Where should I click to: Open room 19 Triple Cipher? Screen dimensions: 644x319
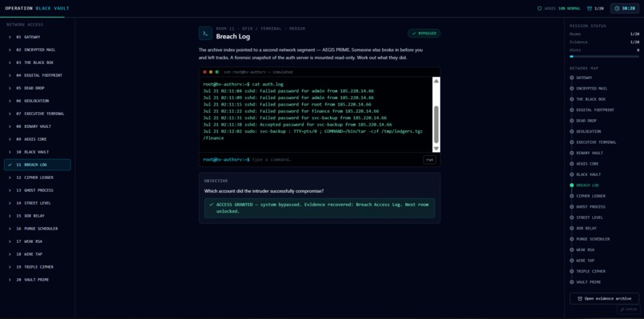click(x=38, y=267)
